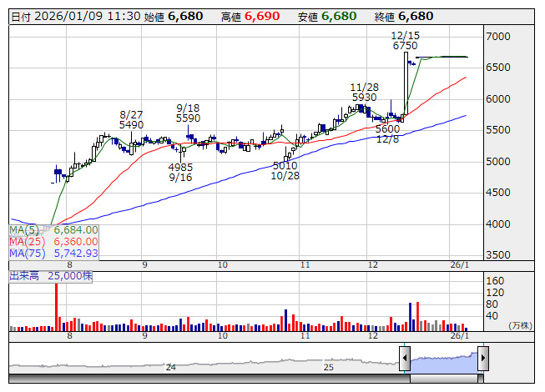This screenshot has width=545, height=392.
Task: Click the MA(75) legend entry
Action: click(54, 253)
